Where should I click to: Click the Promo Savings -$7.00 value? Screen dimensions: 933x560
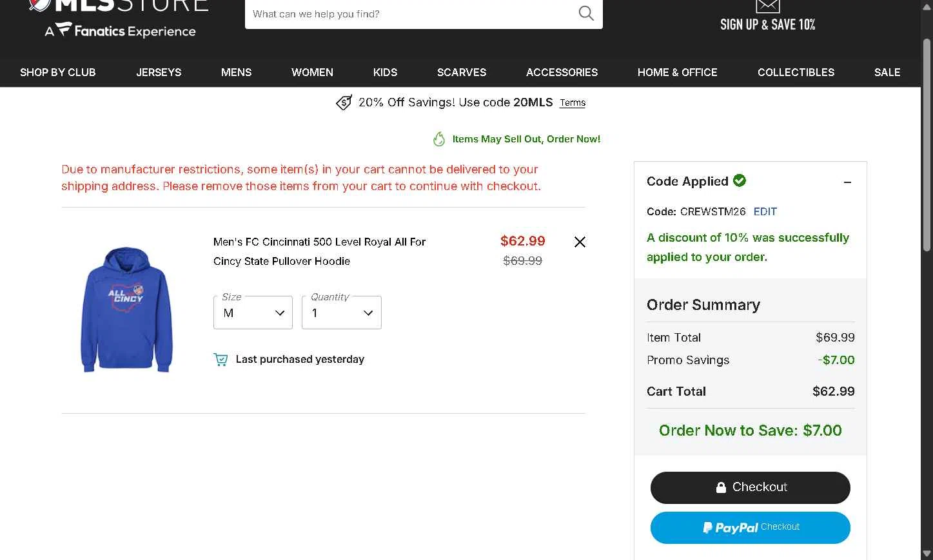pyautogui.click(x=836, y=360)
